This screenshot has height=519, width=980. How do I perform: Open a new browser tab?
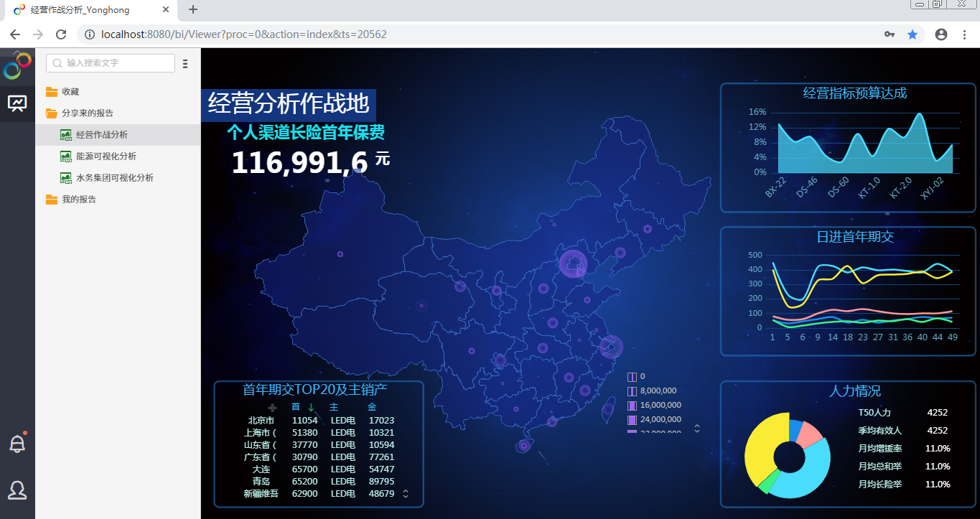click(193, 10)
